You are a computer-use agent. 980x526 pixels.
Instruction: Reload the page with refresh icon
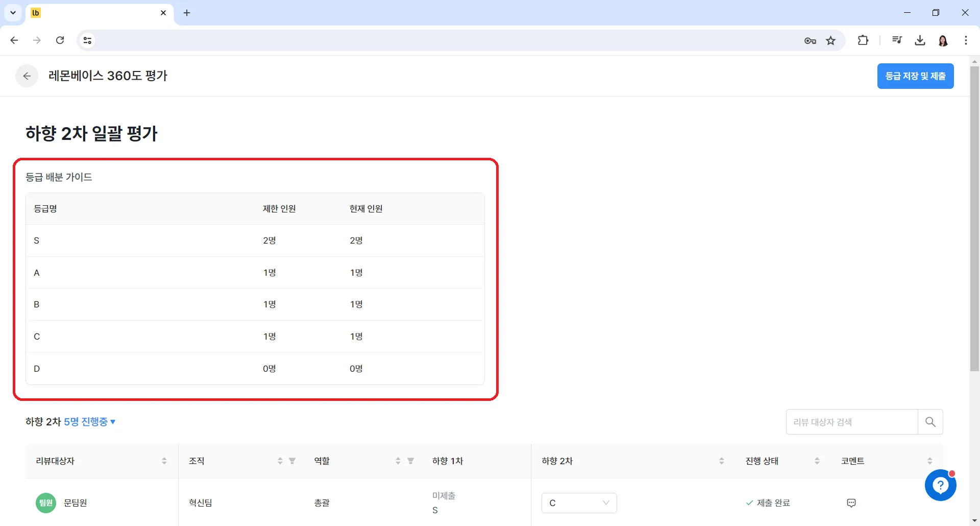click(x=60, y=40)
